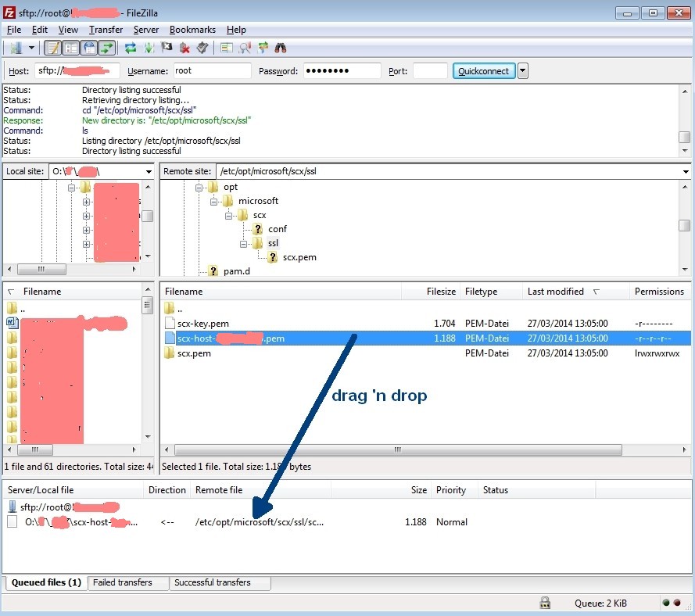Sort remote files by Permissions column

tap(659, 292)
